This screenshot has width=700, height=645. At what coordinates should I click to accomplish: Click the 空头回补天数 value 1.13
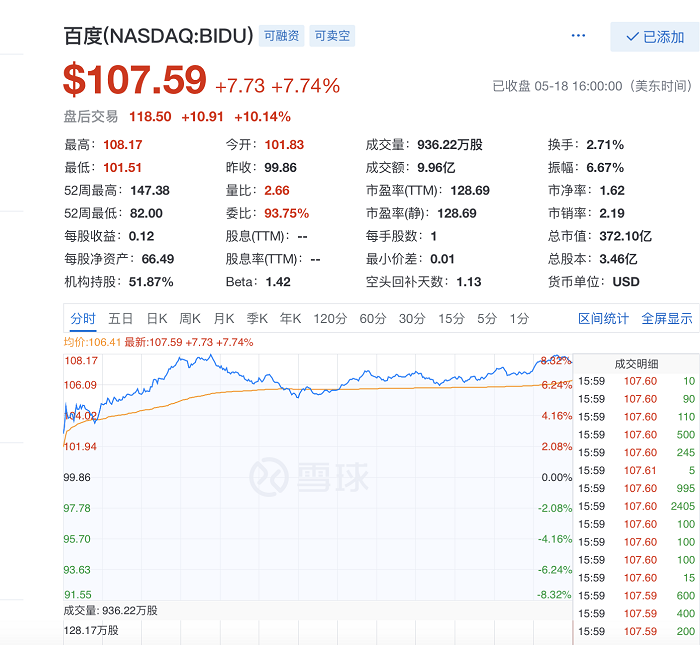point(469,282)
